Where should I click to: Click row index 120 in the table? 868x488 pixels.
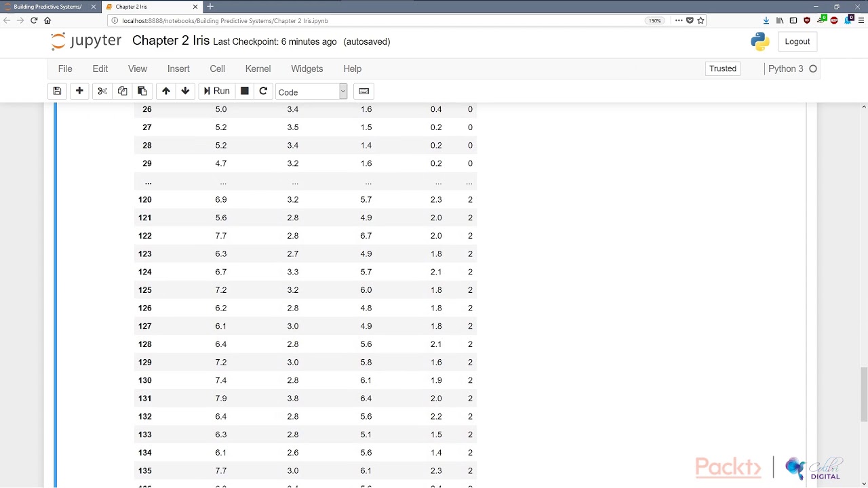pos(145,199)
